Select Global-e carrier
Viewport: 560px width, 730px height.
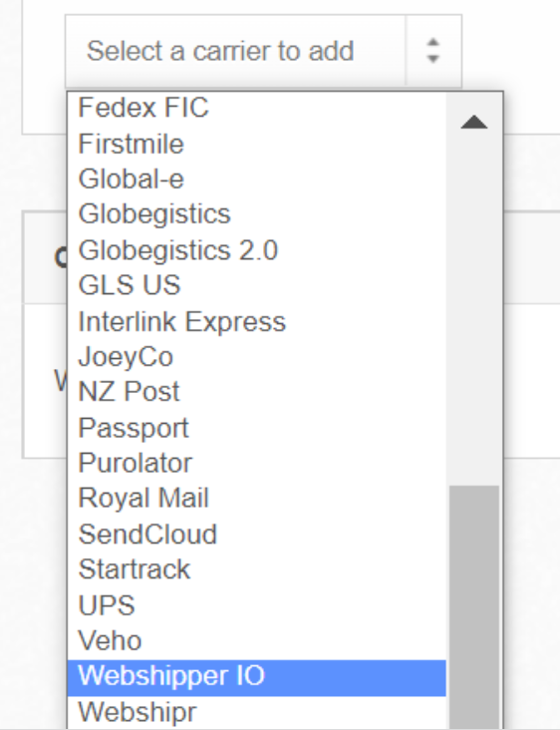point(257,179)
